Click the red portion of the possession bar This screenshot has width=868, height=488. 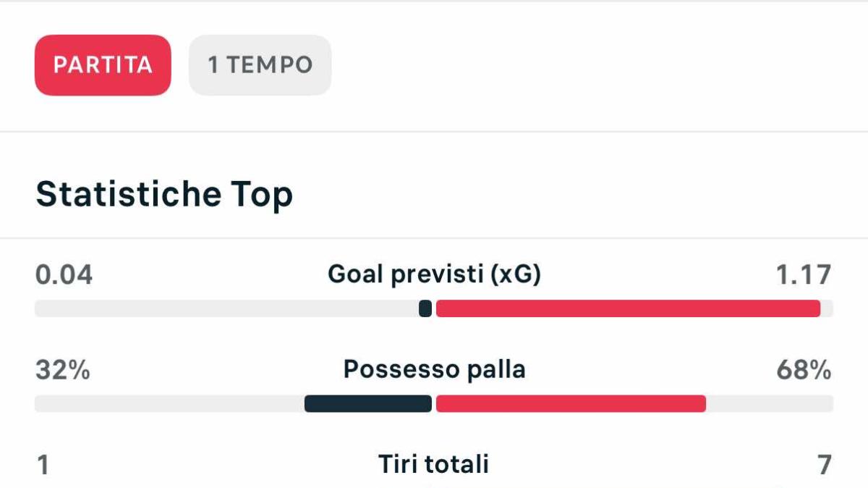coord(571,403)
